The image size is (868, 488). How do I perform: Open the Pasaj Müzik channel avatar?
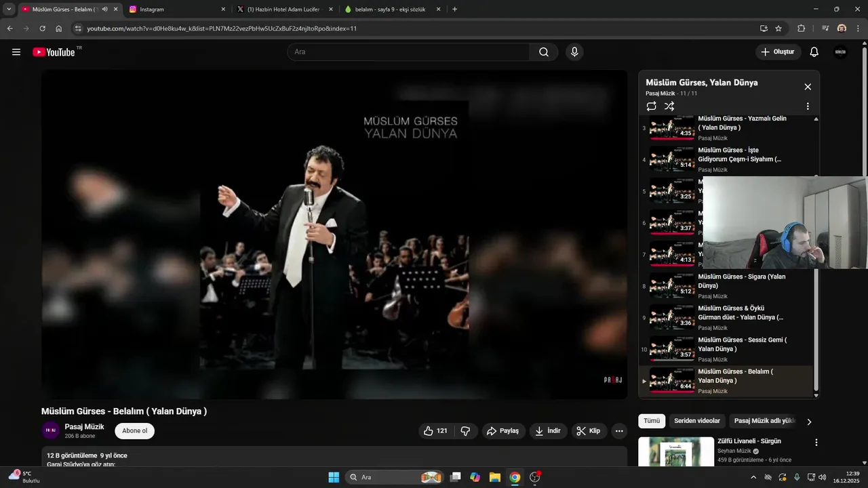tap(51, 431)
